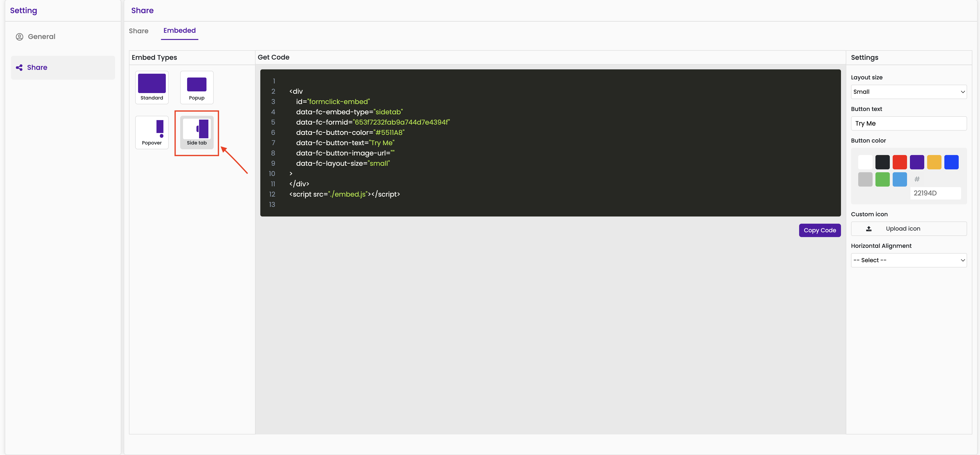The height and width of the screenshot is (455, 980).
Task: Switch to the Share tab
Action: coord(139,31)
